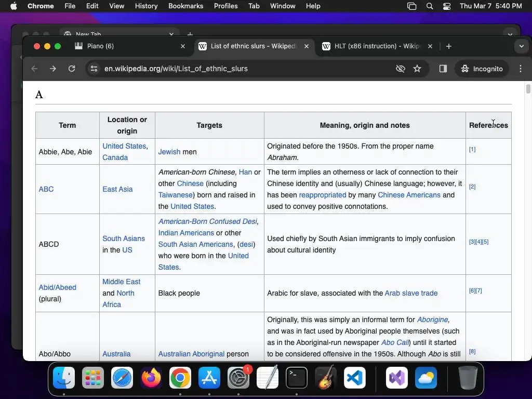Open the Jewish link
Image resolution: width=532 pixels, height=399 pixels.
[169, 152]
